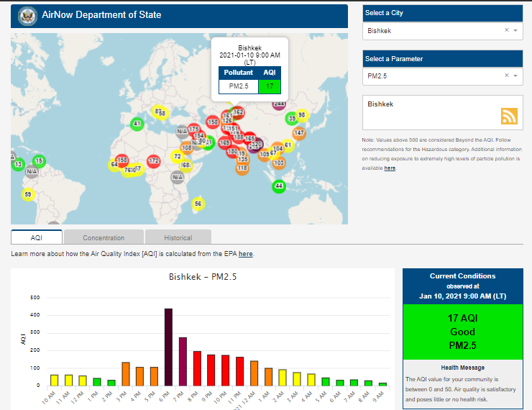Switch to the Historical tab

tap(178, 237)
